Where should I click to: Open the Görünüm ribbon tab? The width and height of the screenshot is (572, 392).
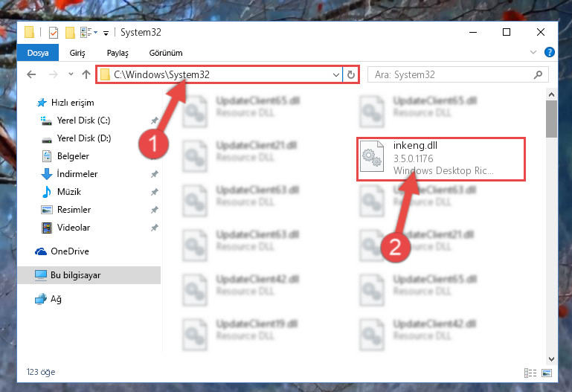[166, 53]
